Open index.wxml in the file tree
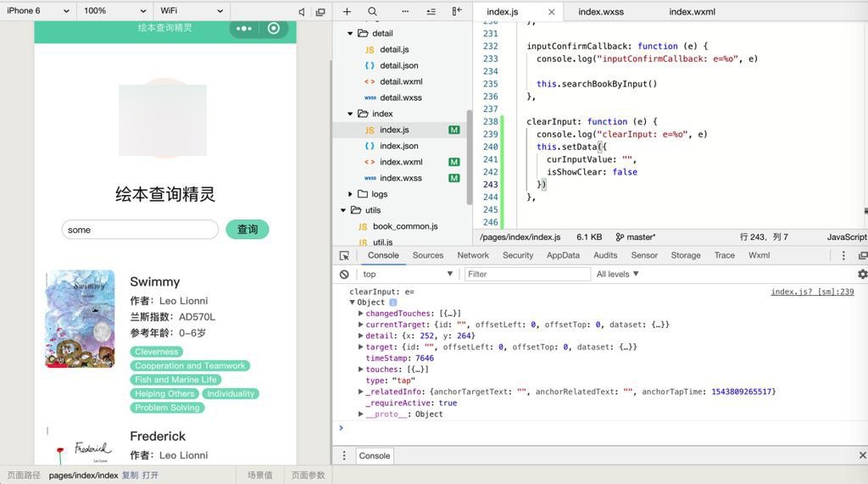868x484 pixels. pyautogui.click(x=401, y=162)
